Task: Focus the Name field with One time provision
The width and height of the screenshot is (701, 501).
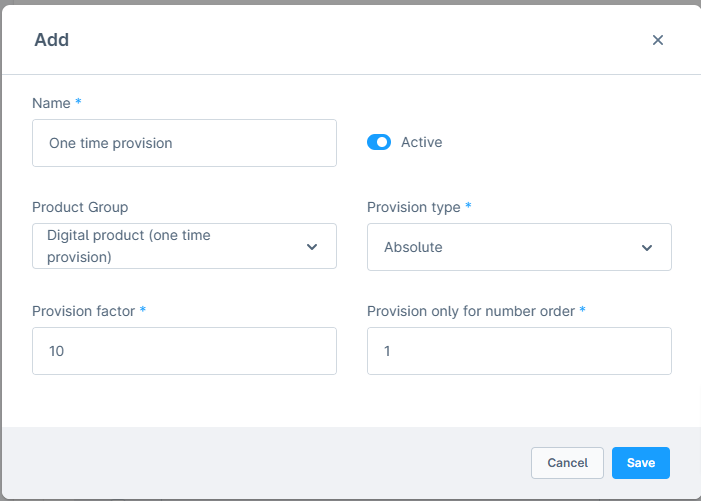Action: [x=184, y=143]
